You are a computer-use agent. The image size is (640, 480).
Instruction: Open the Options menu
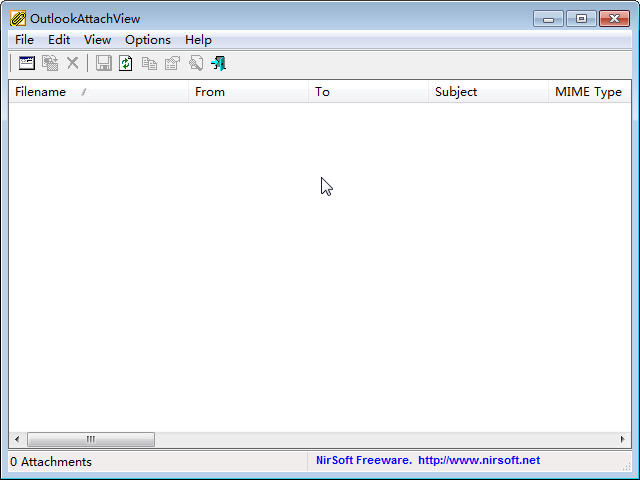(x=148, y=40)
